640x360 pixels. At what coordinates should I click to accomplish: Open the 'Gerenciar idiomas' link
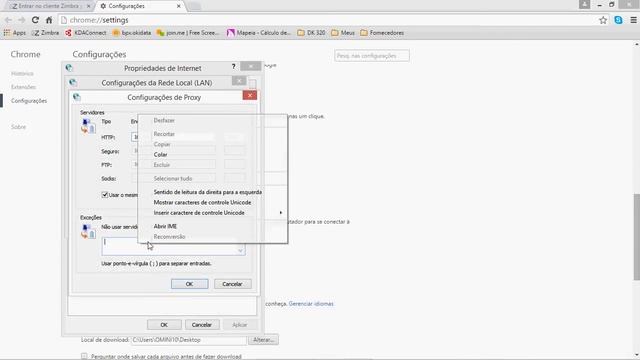(311, 304)
